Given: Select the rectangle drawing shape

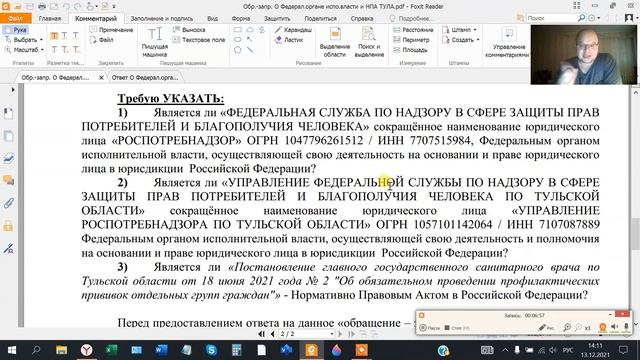Looking at the screenshot, I should coord(238,30).
